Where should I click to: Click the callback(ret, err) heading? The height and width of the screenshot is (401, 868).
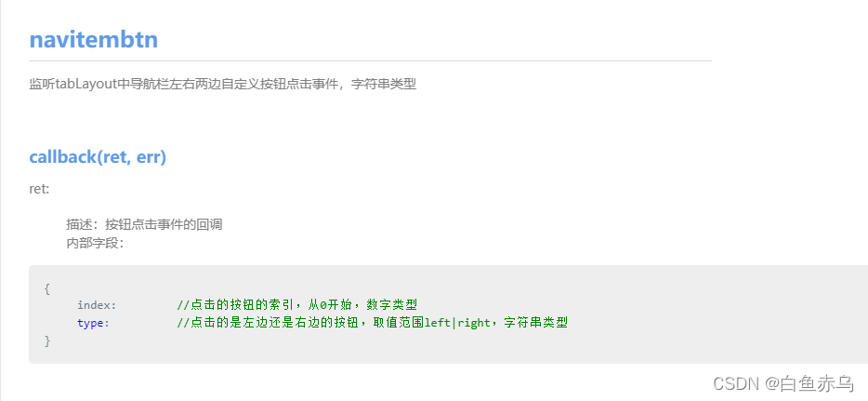point(98,157)
